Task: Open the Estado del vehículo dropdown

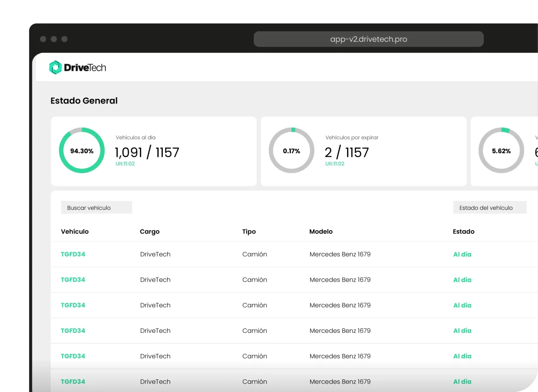Action: tap(489, 207)
